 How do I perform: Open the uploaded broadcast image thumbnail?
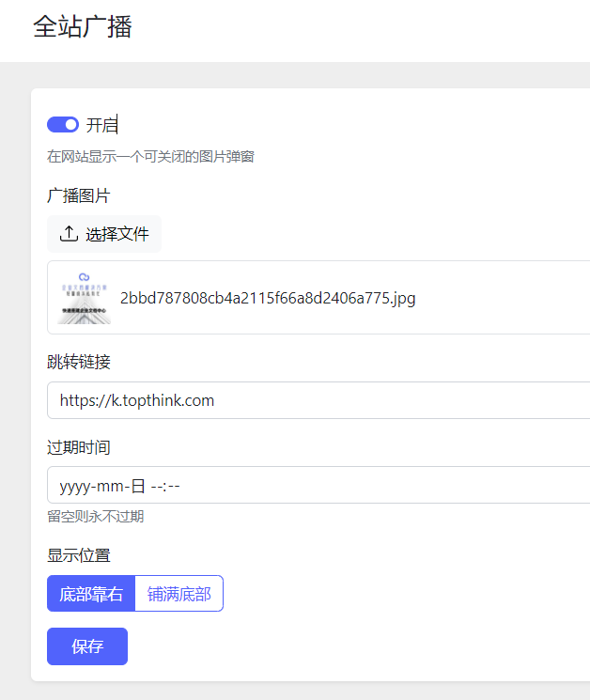tap(84, 298)
